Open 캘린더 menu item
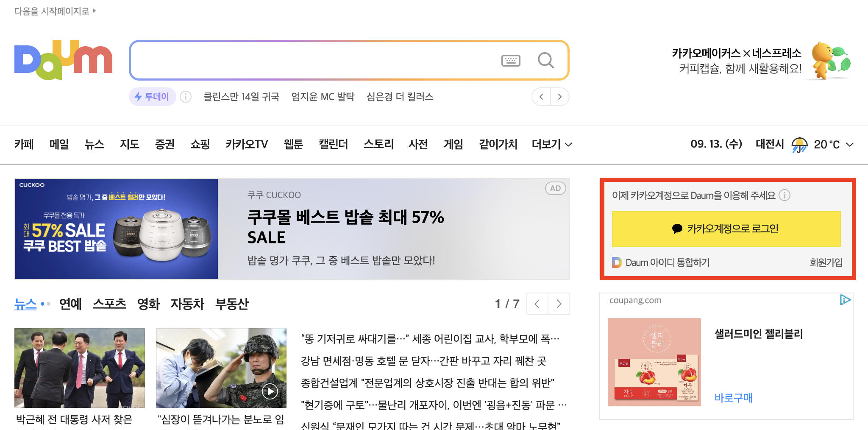 334,145
